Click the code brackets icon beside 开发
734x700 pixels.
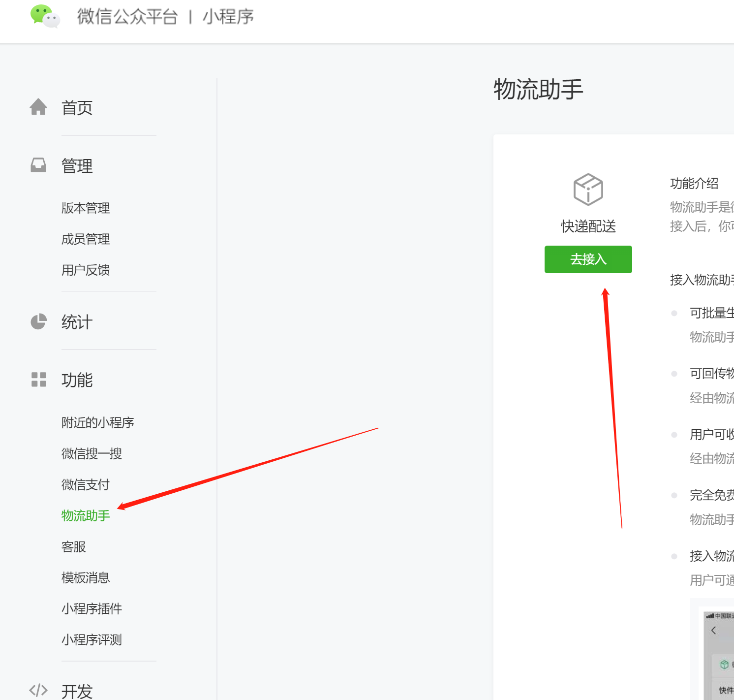[x=38, y=690]
